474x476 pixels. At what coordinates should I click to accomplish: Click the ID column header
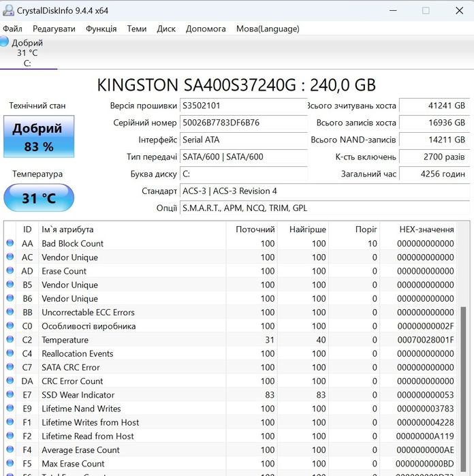click(27, 229)
